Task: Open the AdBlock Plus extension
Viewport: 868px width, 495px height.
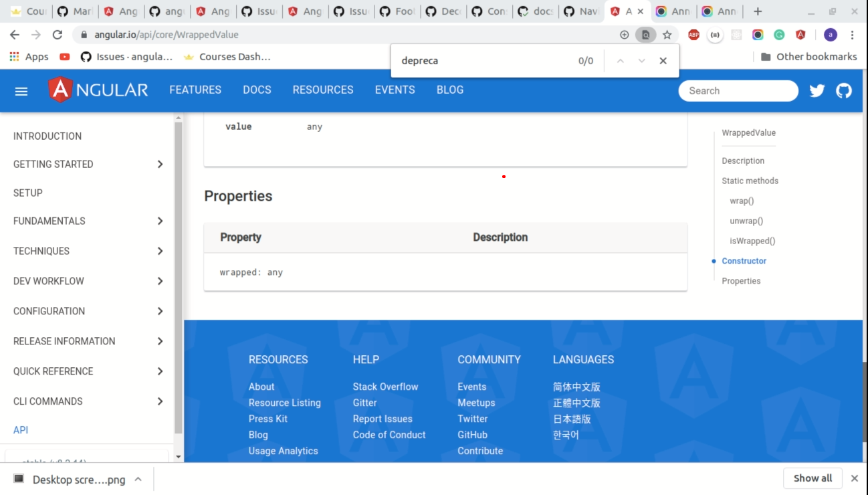Action: tap(693, 35)
